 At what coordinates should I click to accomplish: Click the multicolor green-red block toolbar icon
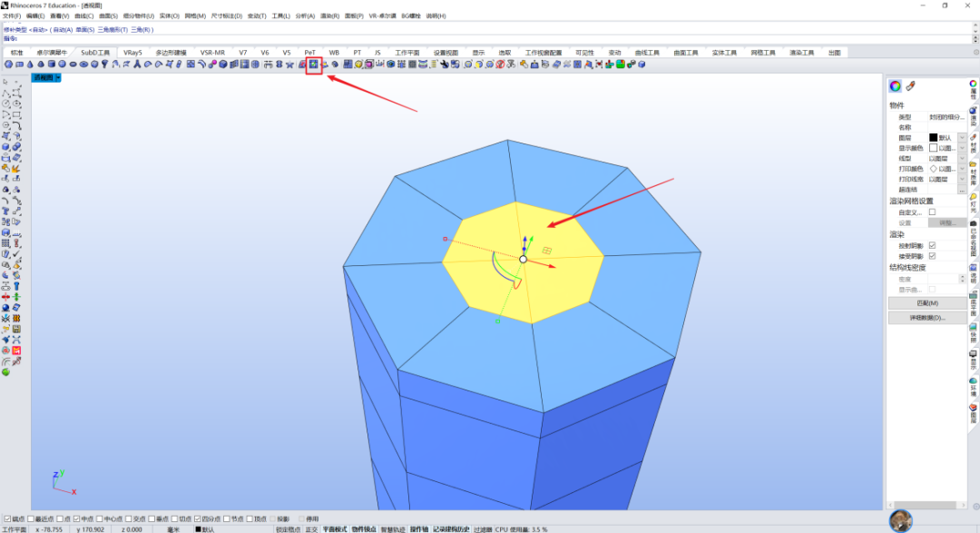coord(621,64)
